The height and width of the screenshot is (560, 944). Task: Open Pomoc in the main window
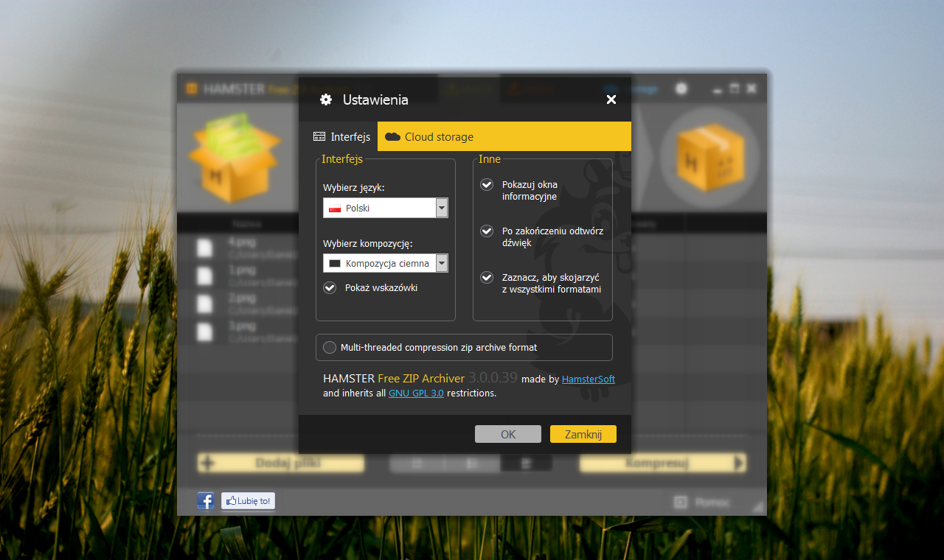(x=702, y=503)
